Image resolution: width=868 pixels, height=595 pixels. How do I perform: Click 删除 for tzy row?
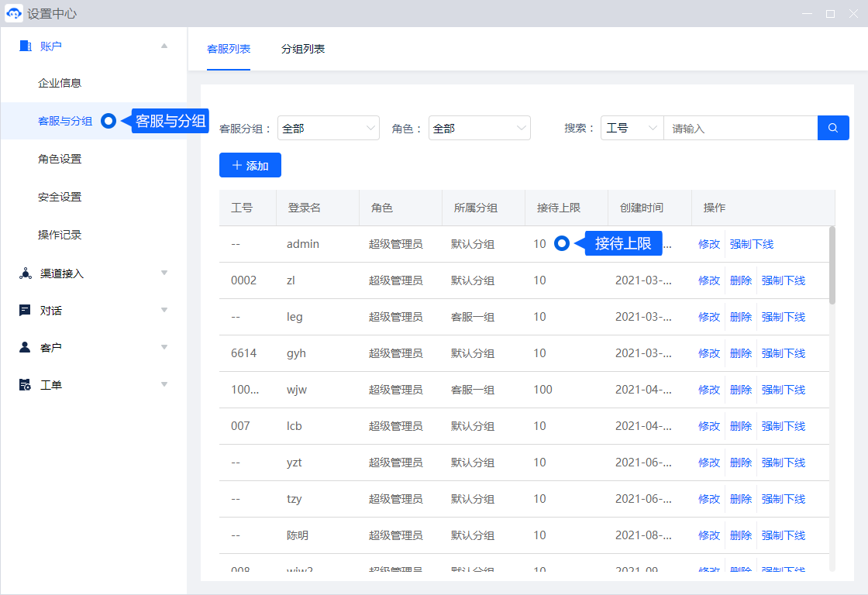click(x=741, y=499)
